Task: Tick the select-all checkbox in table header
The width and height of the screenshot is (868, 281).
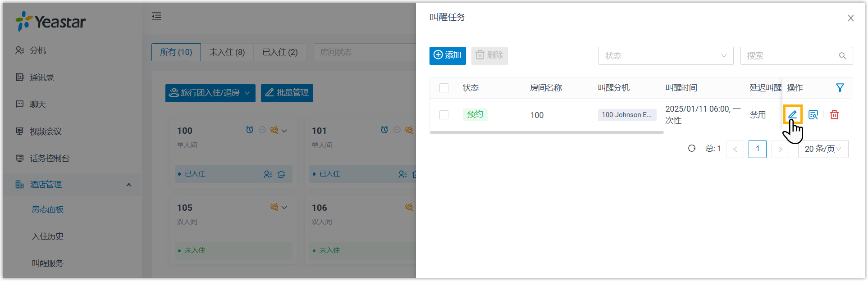Action: (444, 88)
